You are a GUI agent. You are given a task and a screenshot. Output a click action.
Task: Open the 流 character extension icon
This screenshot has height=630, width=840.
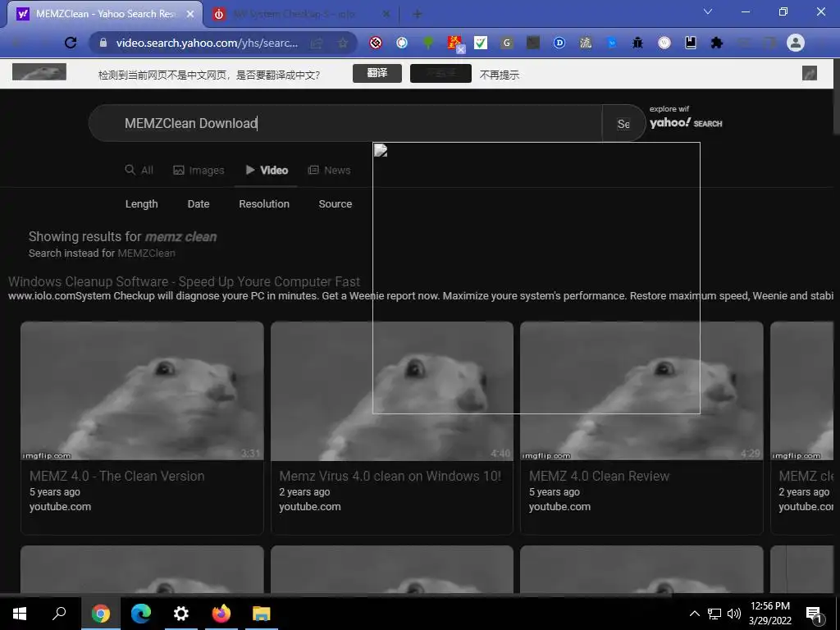pos(586,43)
